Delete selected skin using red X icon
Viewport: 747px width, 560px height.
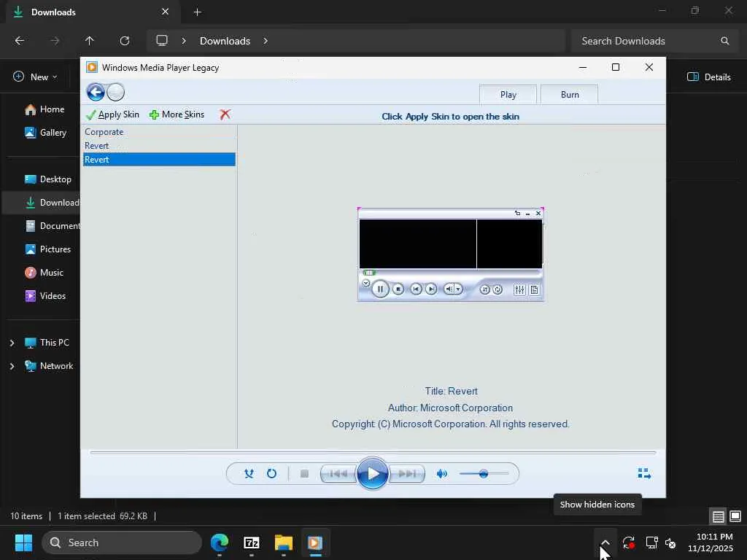[225, 114]
